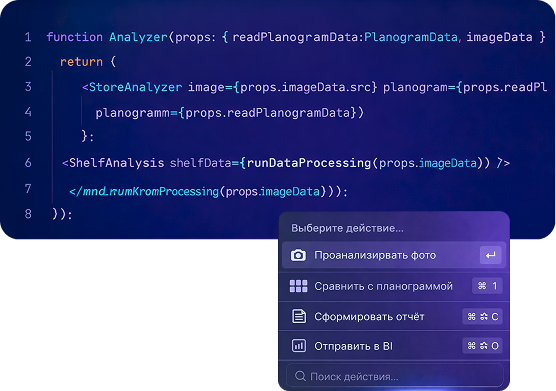Click line number 2 in the gutter
This screenshot has height=391, width=556.
click(28, 62)
